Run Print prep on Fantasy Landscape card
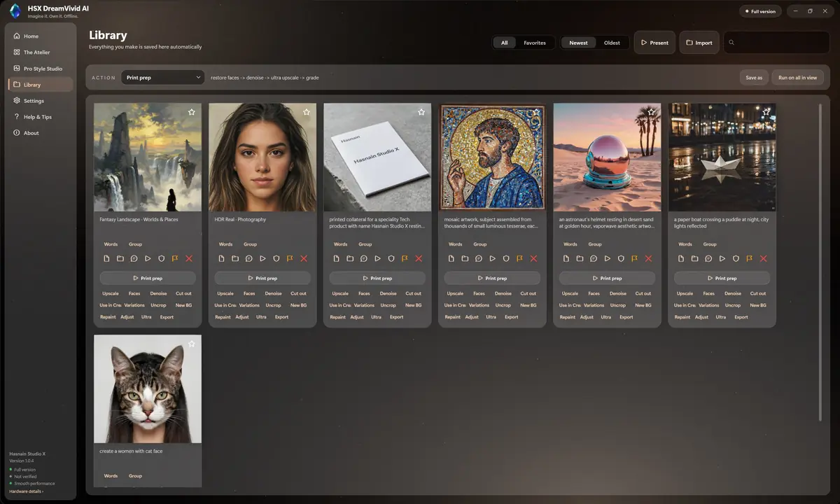 (148, 278)
